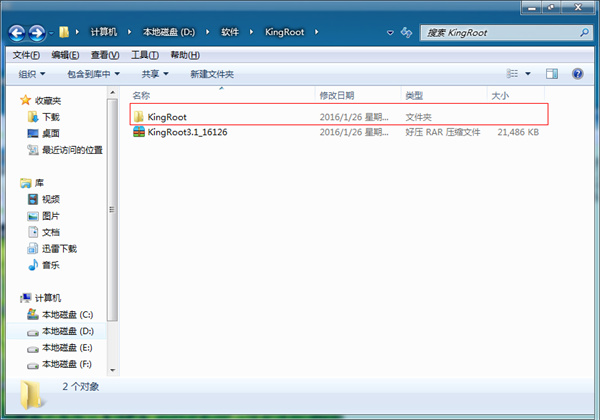Image resolution: width=600 pixels, height=420 pixels.
Task: Open the change view options dropdown arrow
Action: coord(528,74)
